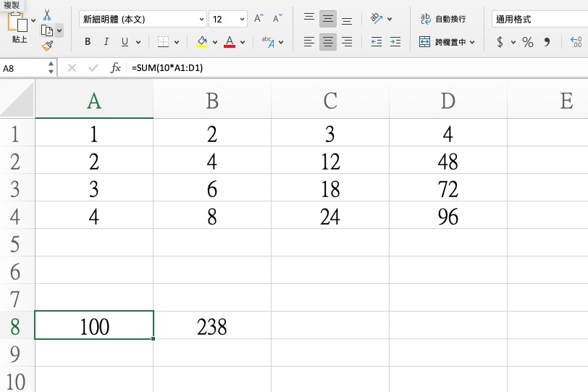
Task: Confirm formula entry with check icon
Action: pyautogui.click(x=93, y=68)
